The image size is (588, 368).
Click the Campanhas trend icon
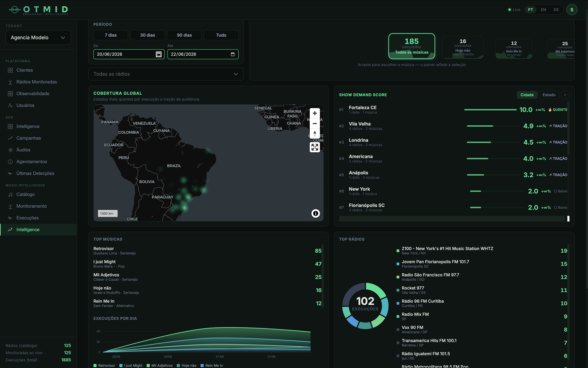point(10,138)
